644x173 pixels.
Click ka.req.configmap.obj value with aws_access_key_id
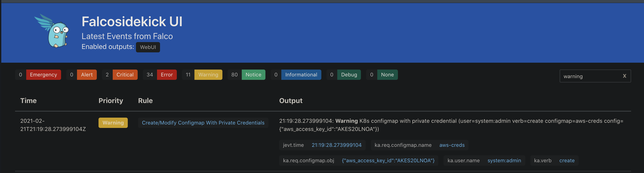(388, 161)
